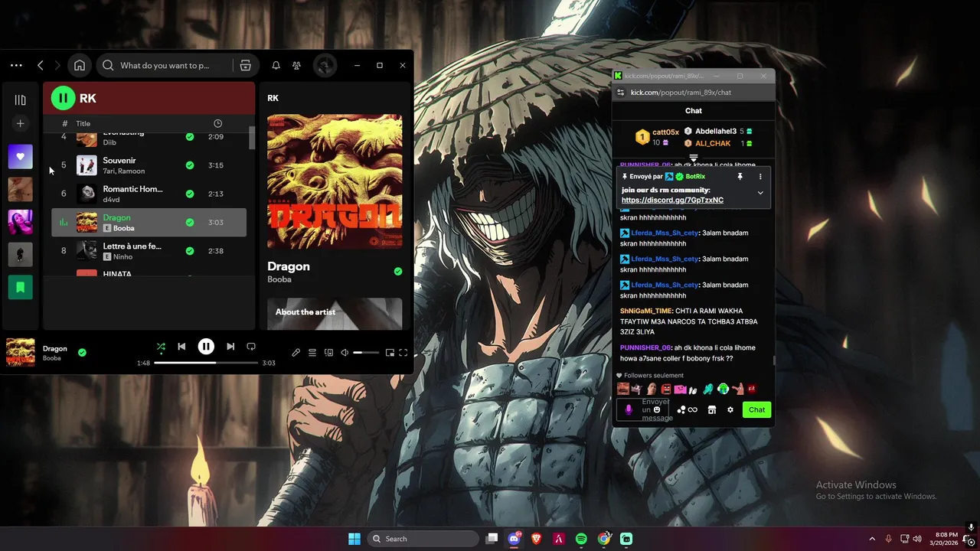The width and height of the screenshot is (980, 551).
Task: Toggle repeat mode in player
Action: 250,347
